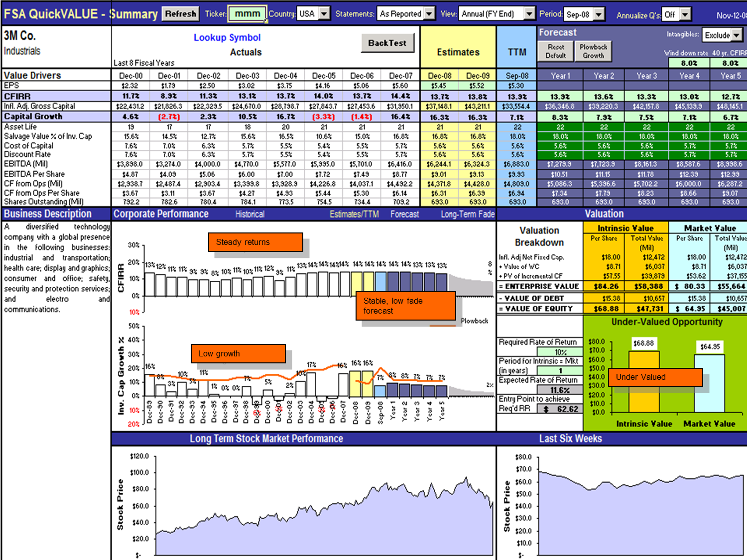Image resolution: width=747 pixels, height=560 pixels.
Task: Click the Estimates/TTM label in Corporate Performance header
Action: point(354,214)
